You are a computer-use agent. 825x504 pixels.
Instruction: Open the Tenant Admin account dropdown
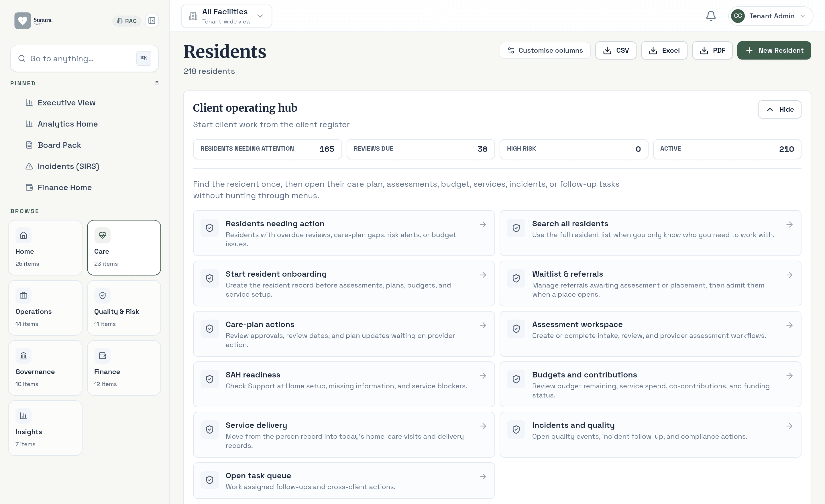coord(770,16)
